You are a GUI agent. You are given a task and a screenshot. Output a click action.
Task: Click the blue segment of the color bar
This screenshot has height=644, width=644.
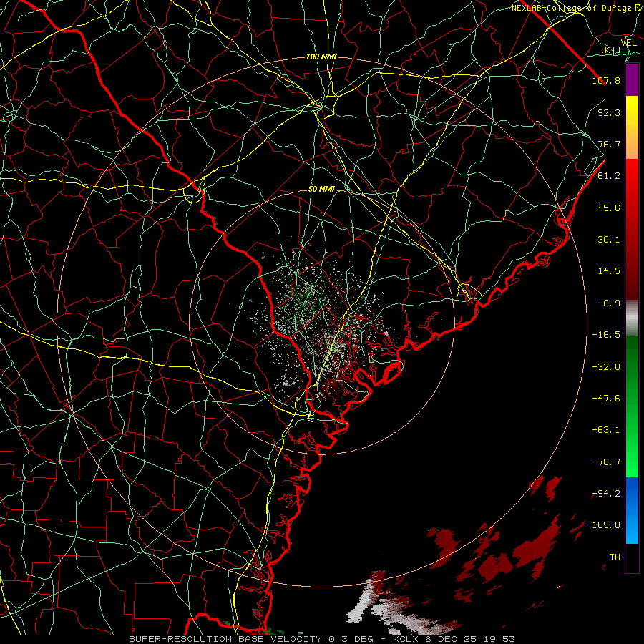pyautogui.click(x=632, y=510)
